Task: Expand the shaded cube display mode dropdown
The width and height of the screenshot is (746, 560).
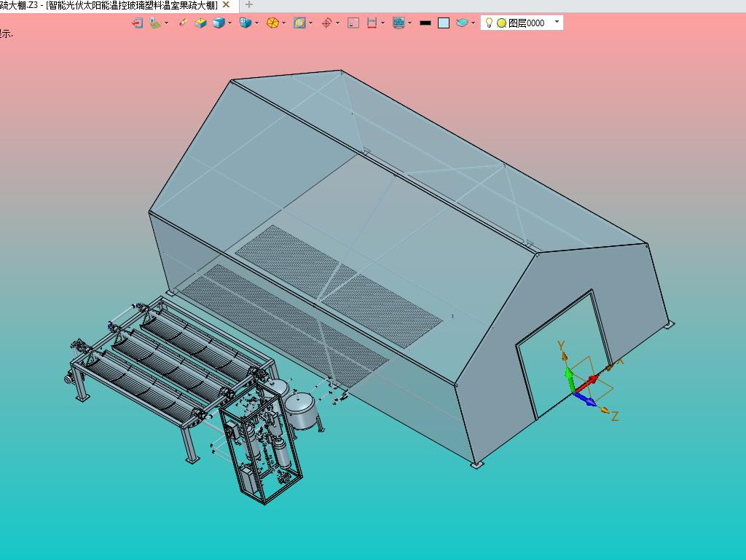Action: coord(229,23)
